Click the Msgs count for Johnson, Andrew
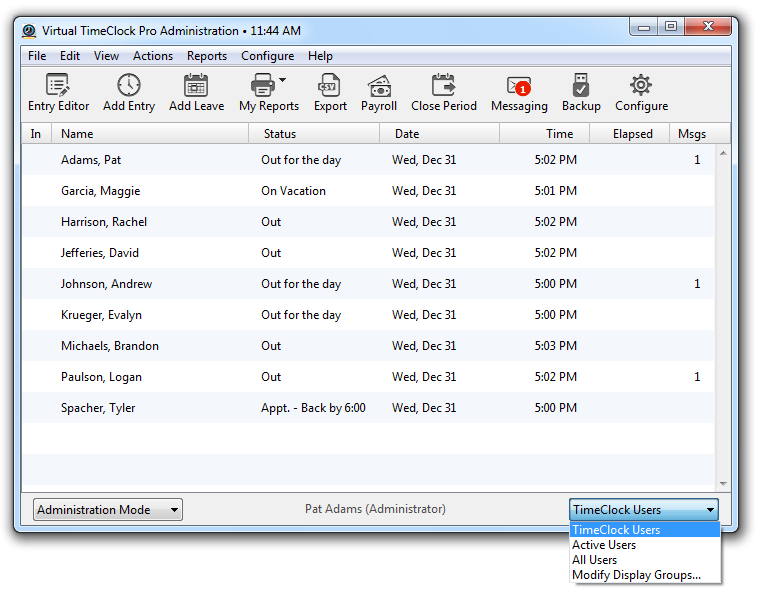The height and width of the screenshot is (592, 757). click(697, 283)
